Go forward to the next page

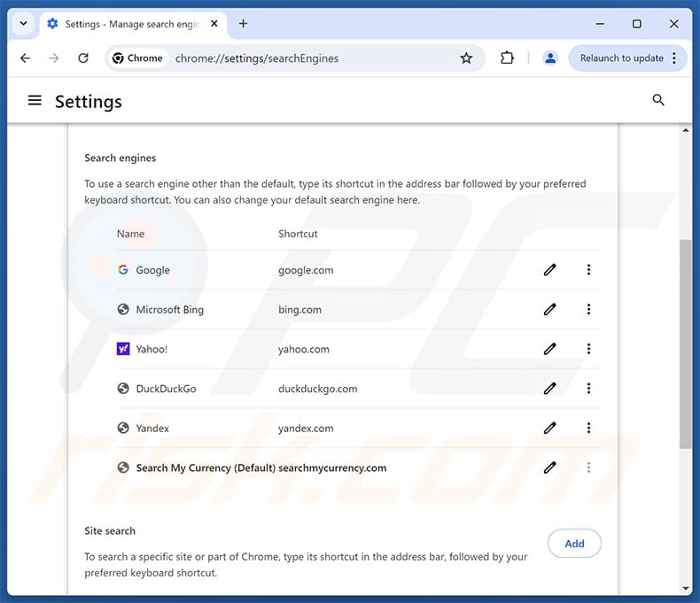[x=54, y=58]
